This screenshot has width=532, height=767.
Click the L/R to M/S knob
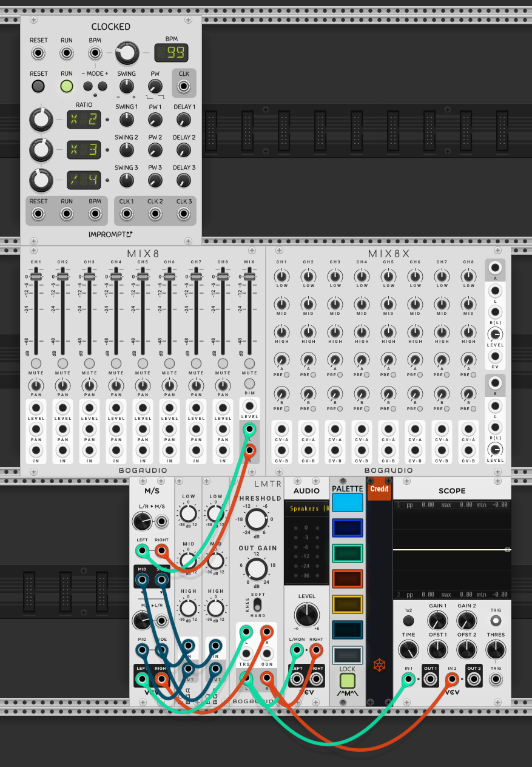click(x=143, y=521)
